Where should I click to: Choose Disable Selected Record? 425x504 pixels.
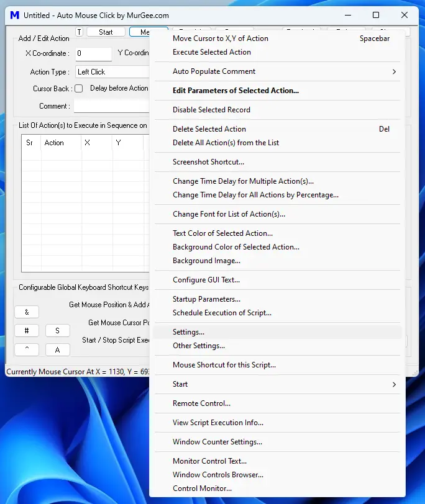point(277,110)
